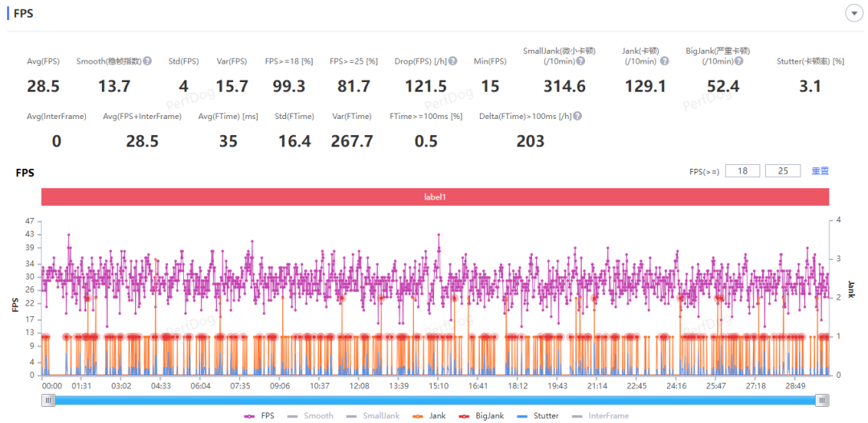Click the Var(FPS) value 15.7
Screen dimensions: 868x423
pyautogui.click(x=232, y=86)
